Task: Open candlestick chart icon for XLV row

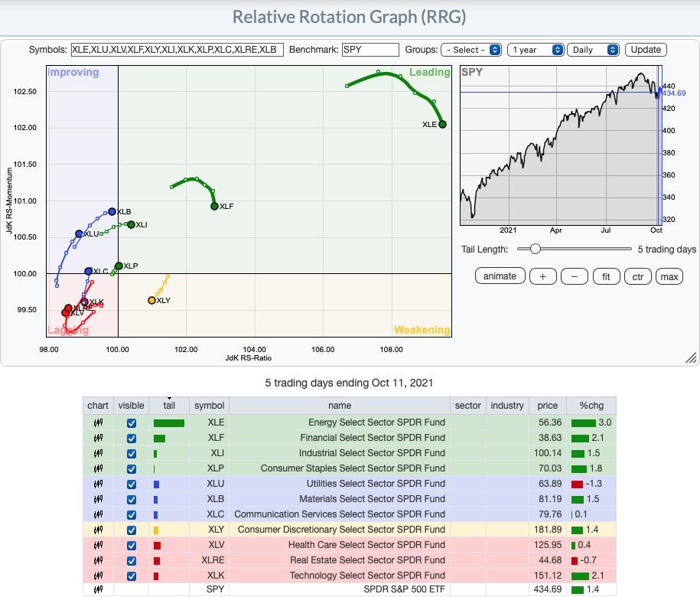Action: (x=98, y=545)
